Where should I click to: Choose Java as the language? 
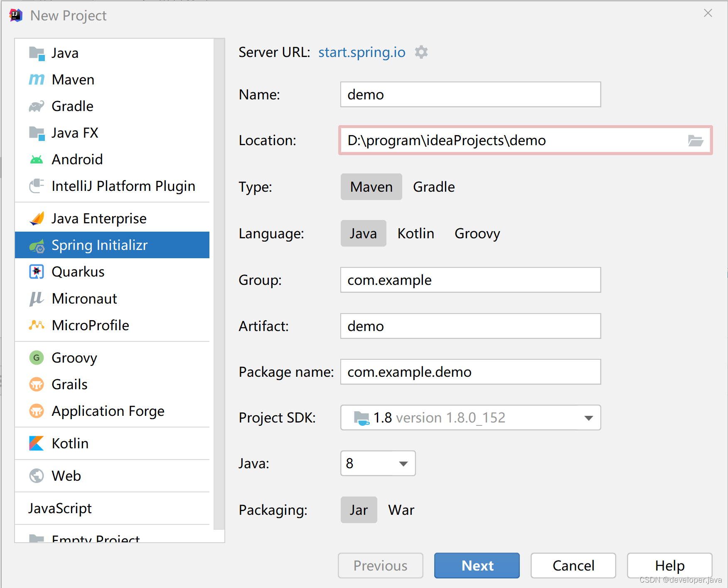pyautogui.click(x=364, y=233)
